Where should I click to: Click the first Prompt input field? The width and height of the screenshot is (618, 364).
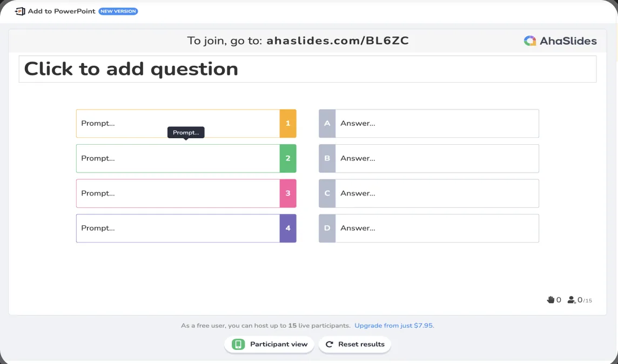point(178,123)
